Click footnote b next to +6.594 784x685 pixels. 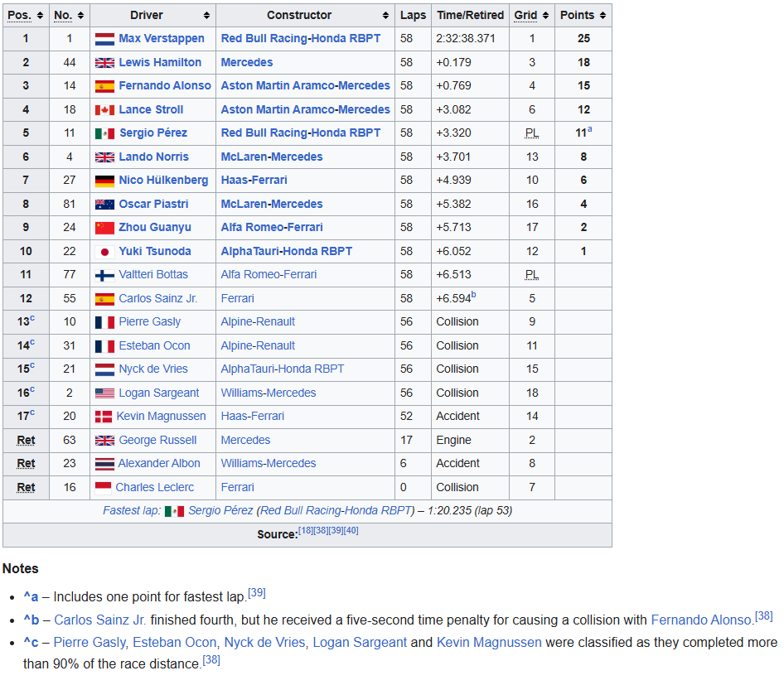pyautogui.click(x=473, y=295)
